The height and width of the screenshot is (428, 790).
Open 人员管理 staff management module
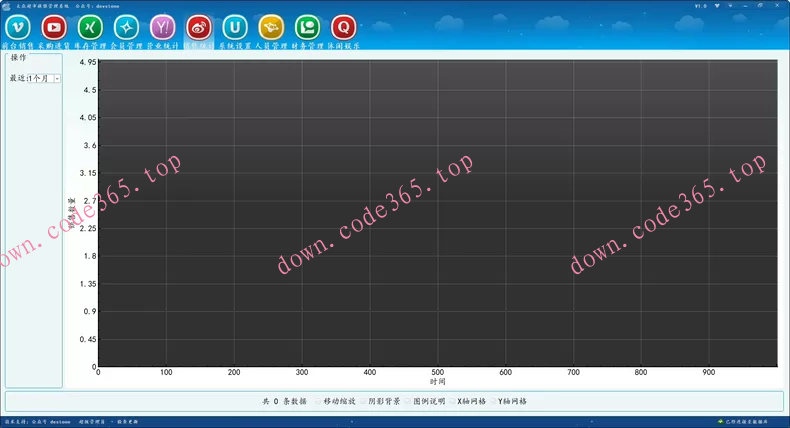[271, 27]
